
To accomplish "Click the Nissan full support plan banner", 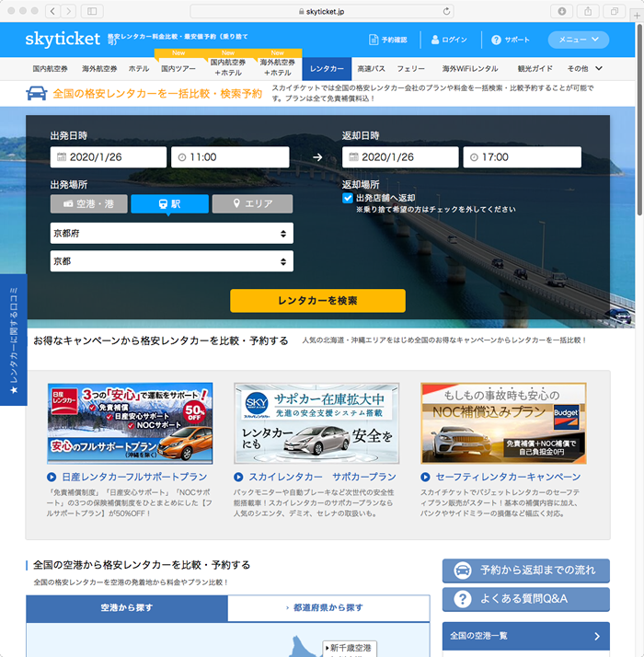I will 130,423.
